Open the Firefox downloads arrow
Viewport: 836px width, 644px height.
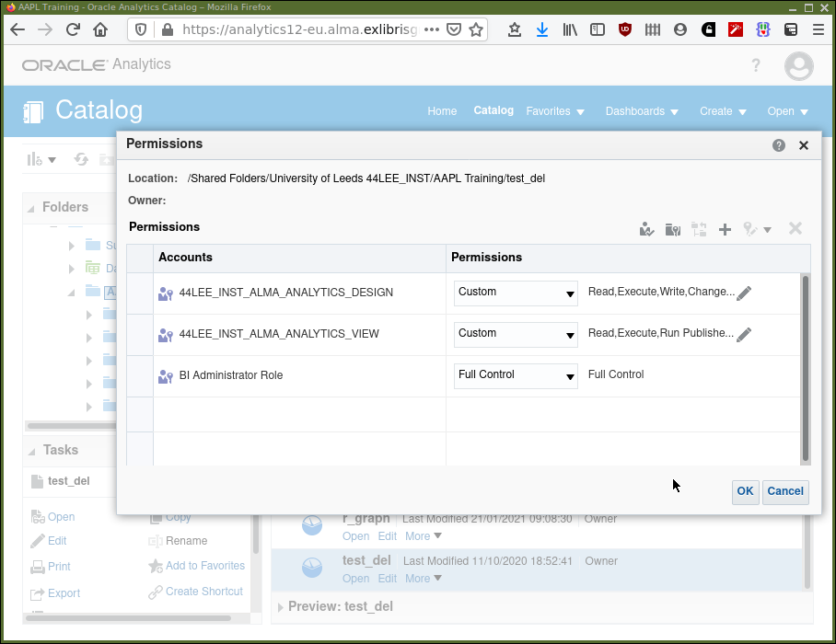[x=542, y=29]
